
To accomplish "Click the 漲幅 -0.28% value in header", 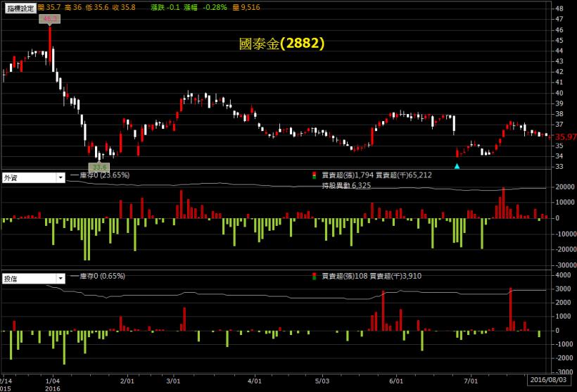I will [x=205, y=7].
